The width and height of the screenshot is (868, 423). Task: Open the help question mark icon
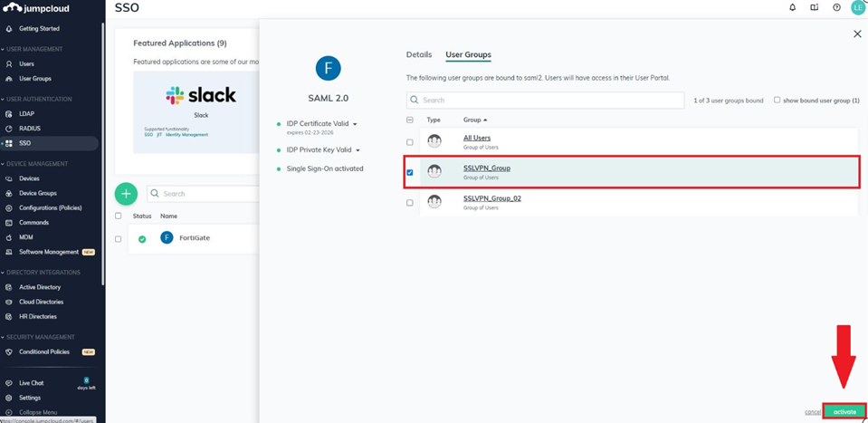pos(836,7)
